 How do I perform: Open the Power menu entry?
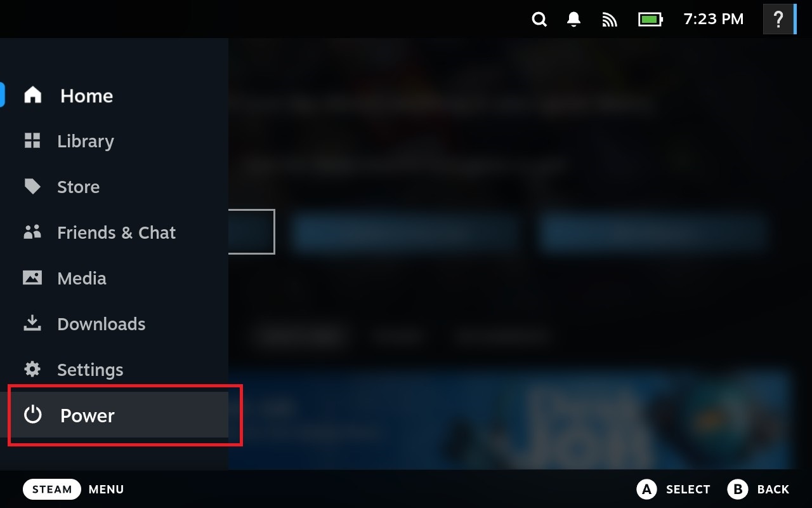pyautogui.click(x=118, y=415)
